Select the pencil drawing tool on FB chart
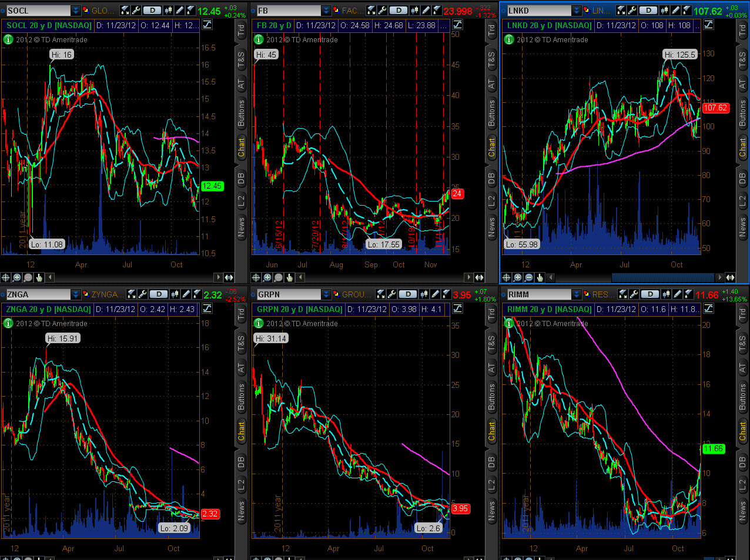This screenshot has width=750, height=560. [x=426, y=11]
